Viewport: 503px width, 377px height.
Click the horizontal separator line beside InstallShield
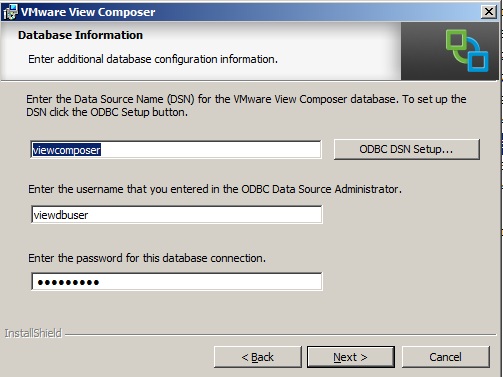tap(281, 334)
